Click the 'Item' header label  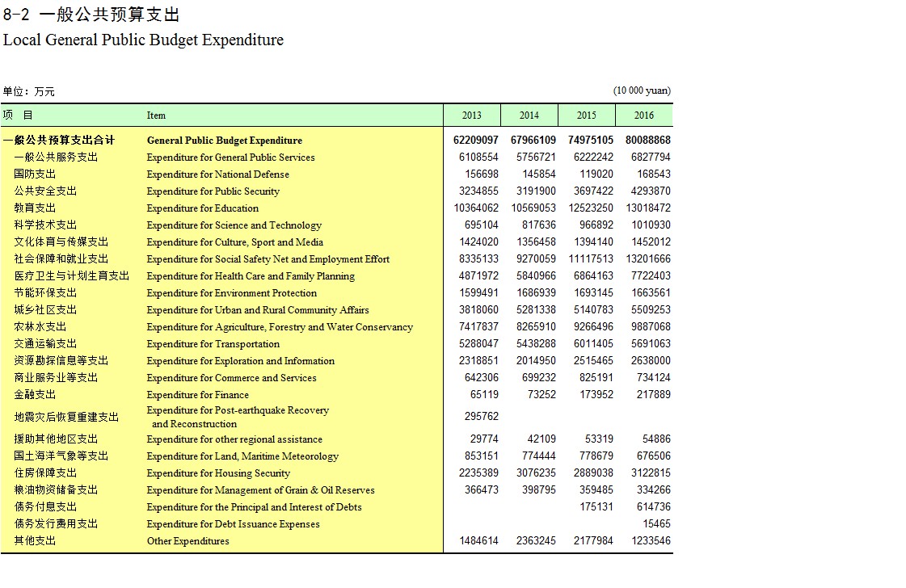pos(156,115)
